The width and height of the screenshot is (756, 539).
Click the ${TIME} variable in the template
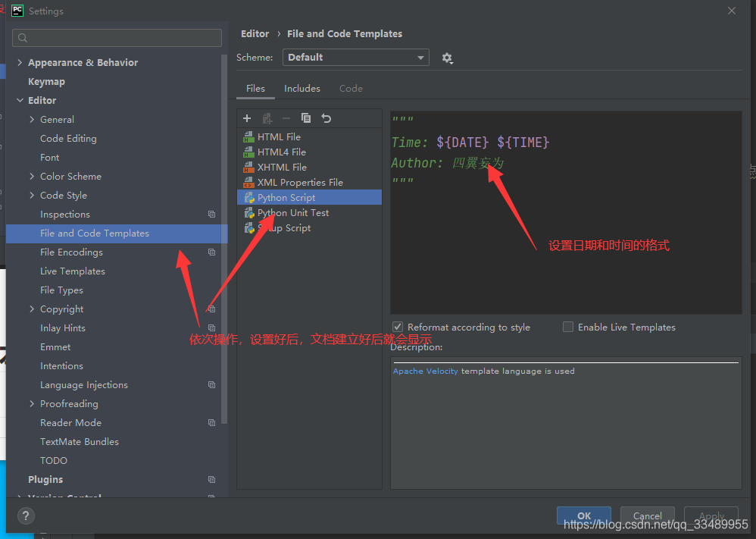[x=523, y=143]
